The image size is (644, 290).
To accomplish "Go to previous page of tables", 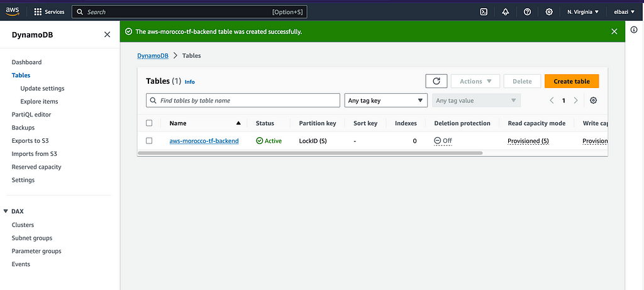I will tap(552, 100).
